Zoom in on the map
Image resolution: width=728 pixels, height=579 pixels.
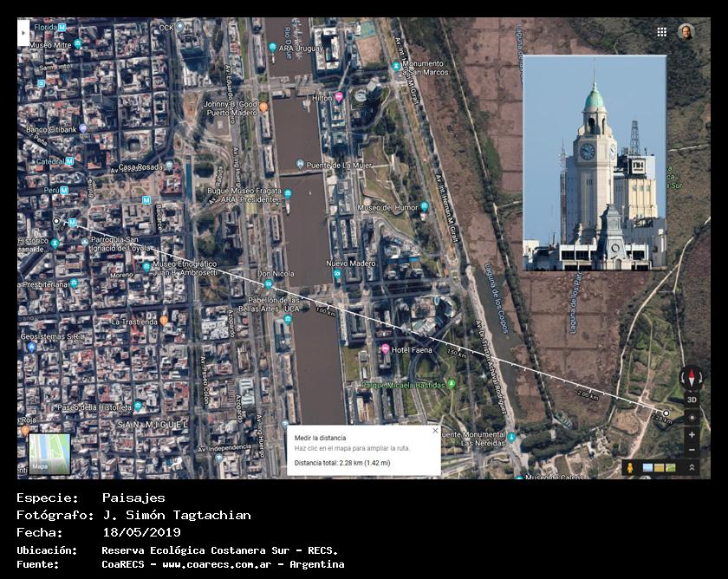pyautogui.click(x=692, y=434)
